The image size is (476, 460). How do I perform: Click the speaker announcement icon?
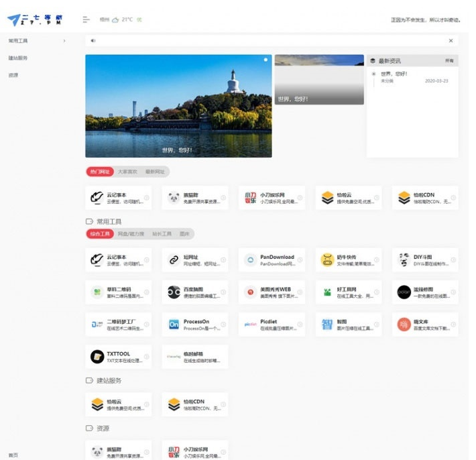click(x=93, y=41)
